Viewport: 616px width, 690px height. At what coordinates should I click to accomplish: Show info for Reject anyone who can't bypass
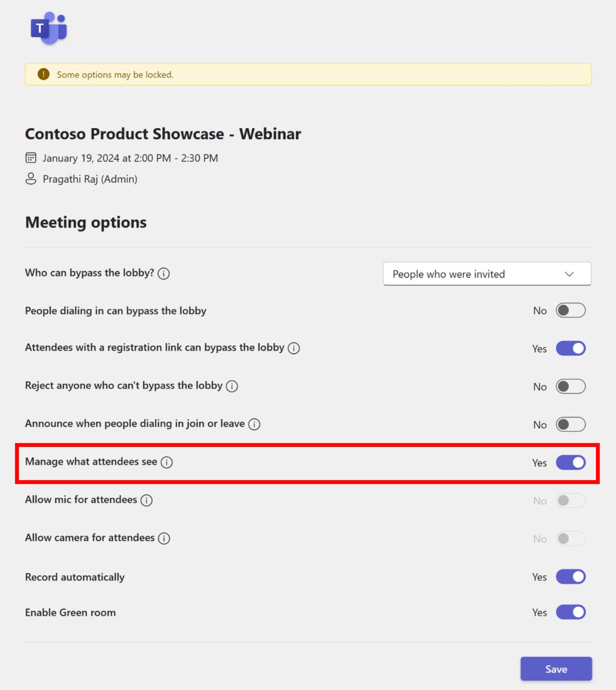pos(232,386)
